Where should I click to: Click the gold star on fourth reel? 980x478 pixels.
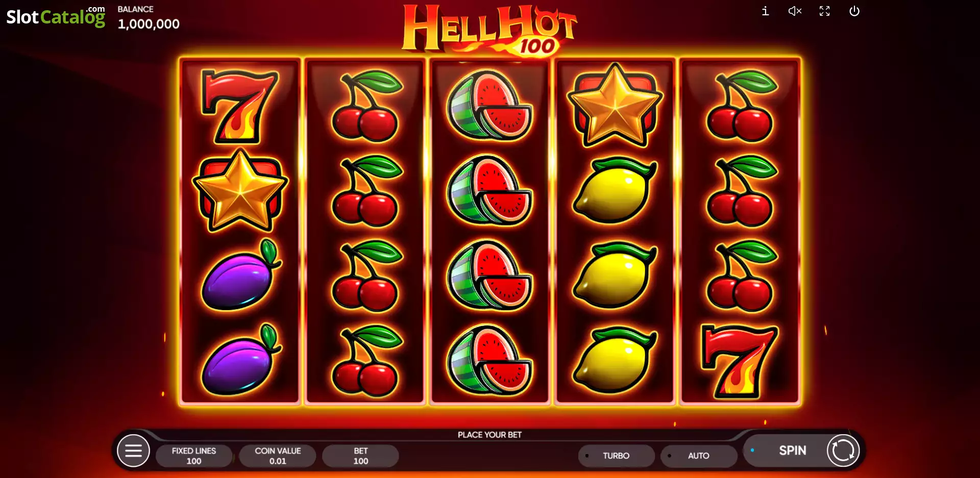pyautogui.click(x=615, y=105)
